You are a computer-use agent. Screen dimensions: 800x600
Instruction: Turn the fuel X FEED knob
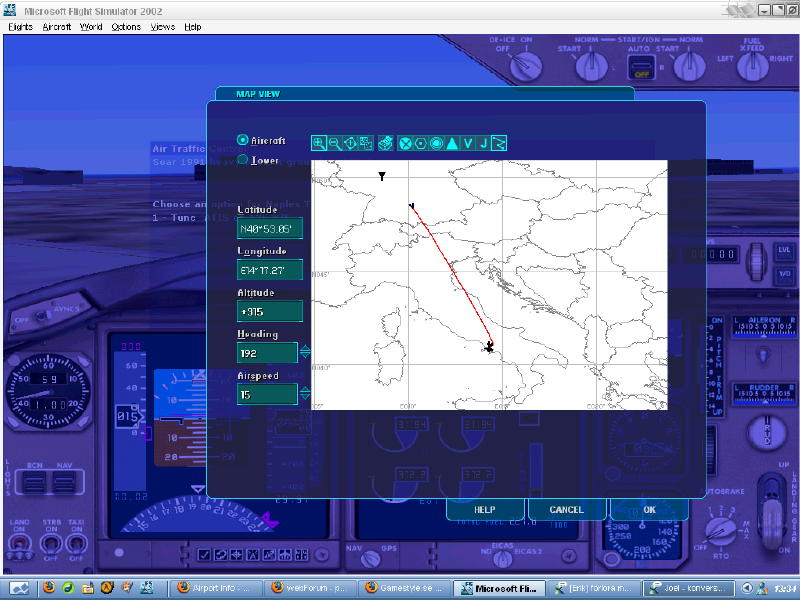752,66
